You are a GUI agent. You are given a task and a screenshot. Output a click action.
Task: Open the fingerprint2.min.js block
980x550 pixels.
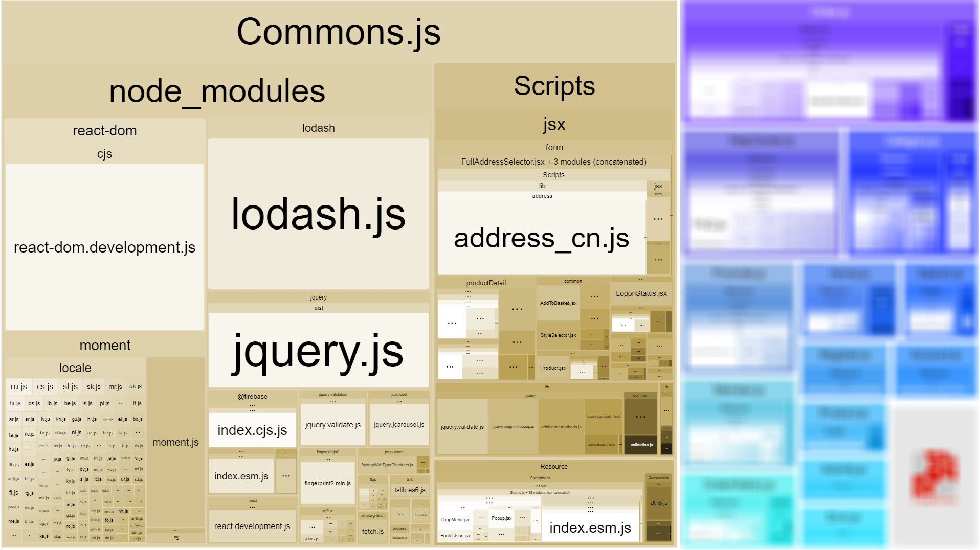(x=327, y=483)
